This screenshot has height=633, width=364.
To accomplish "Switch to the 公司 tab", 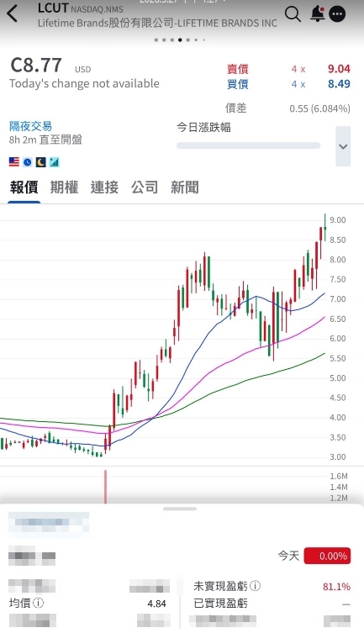I will point(145,187).
